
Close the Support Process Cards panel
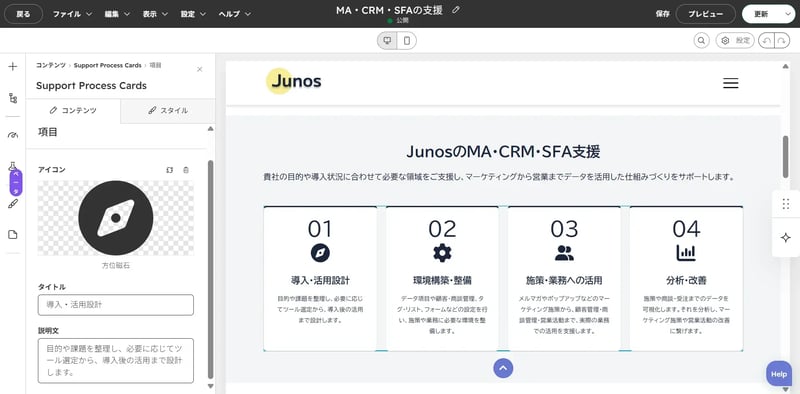pyautogui.click(x=199, y=69)
